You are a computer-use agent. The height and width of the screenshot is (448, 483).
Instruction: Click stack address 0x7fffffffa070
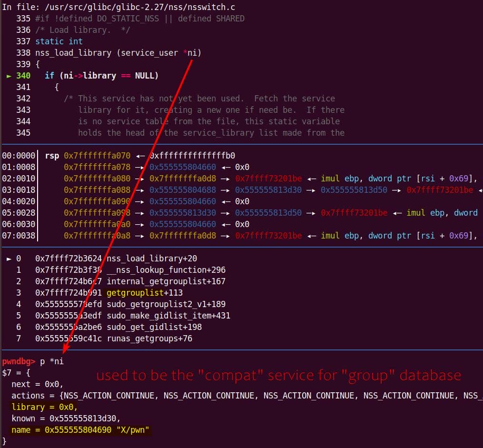[x=97, y=156]
